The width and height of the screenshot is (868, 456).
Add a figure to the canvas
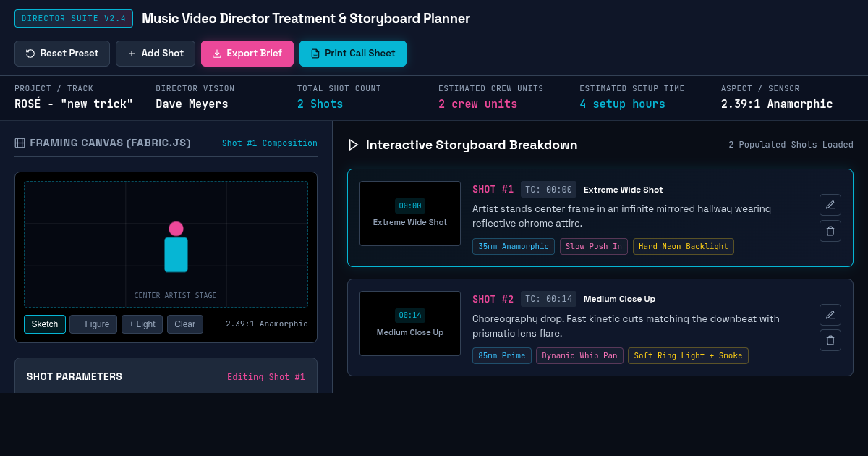pyautogui.click(x=93, y=324)
